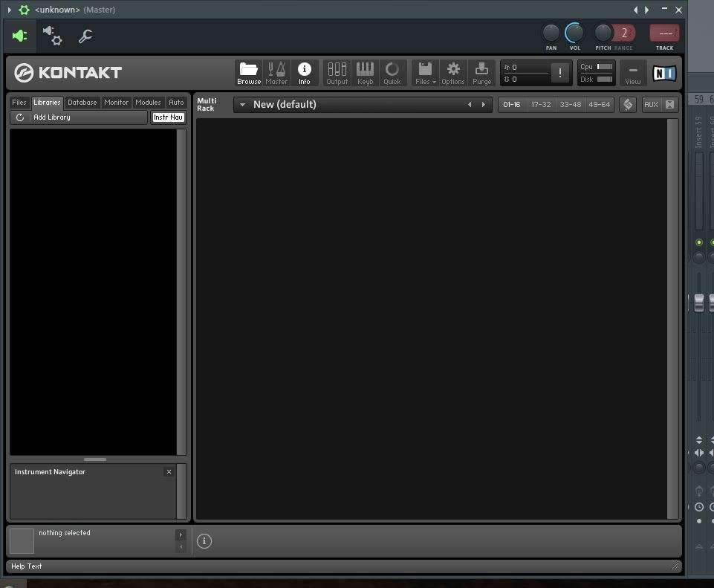Toggle the Browse folder icon
Viewport: 714px width, 588px height.
pyautogui.click(x=249, y=72)
